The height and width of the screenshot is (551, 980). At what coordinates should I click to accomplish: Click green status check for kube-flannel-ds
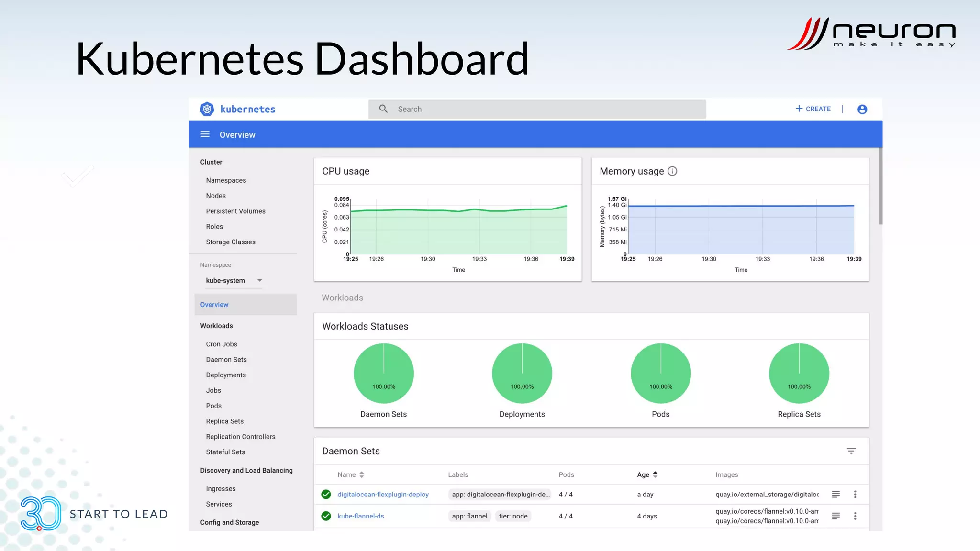(x=326, y=516)
